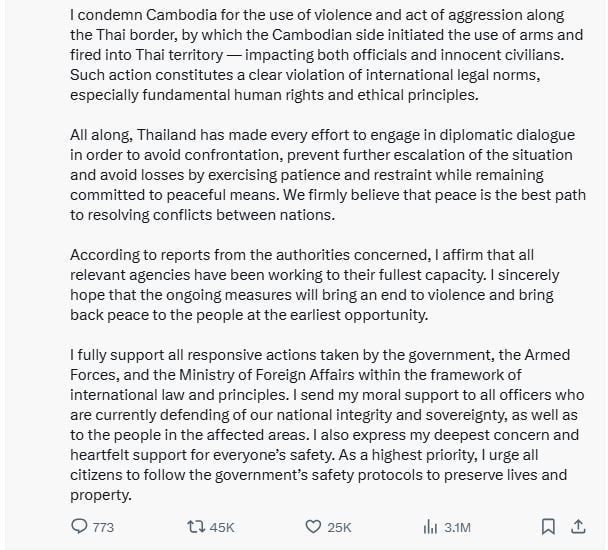This screenshot has height=550, width=608.
Task: Click the 25K likes count
Action: [x=339, y=528]
